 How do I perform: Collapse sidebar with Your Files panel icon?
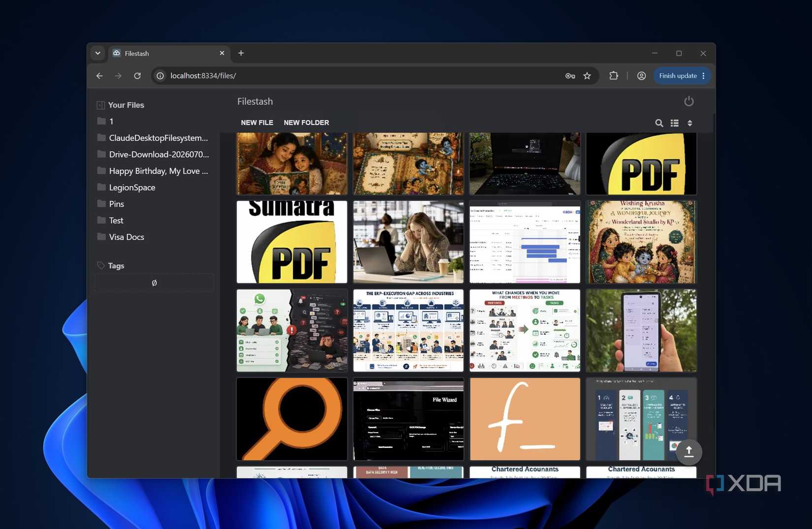(100, 105)
